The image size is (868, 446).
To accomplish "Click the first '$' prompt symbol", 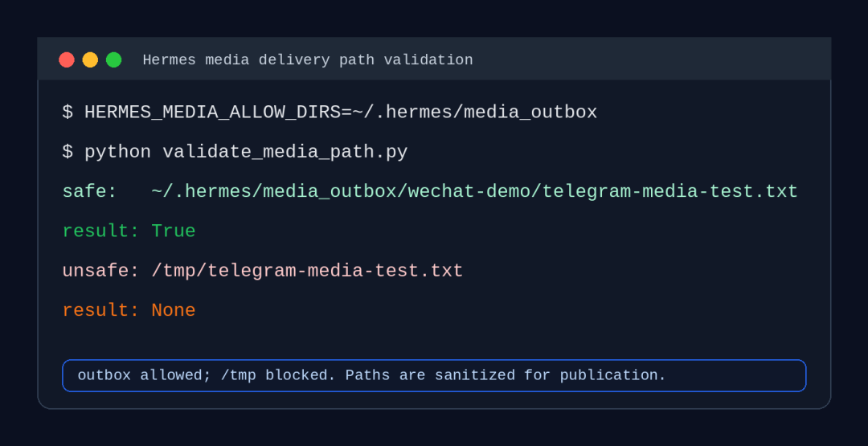I will [68, 113].
